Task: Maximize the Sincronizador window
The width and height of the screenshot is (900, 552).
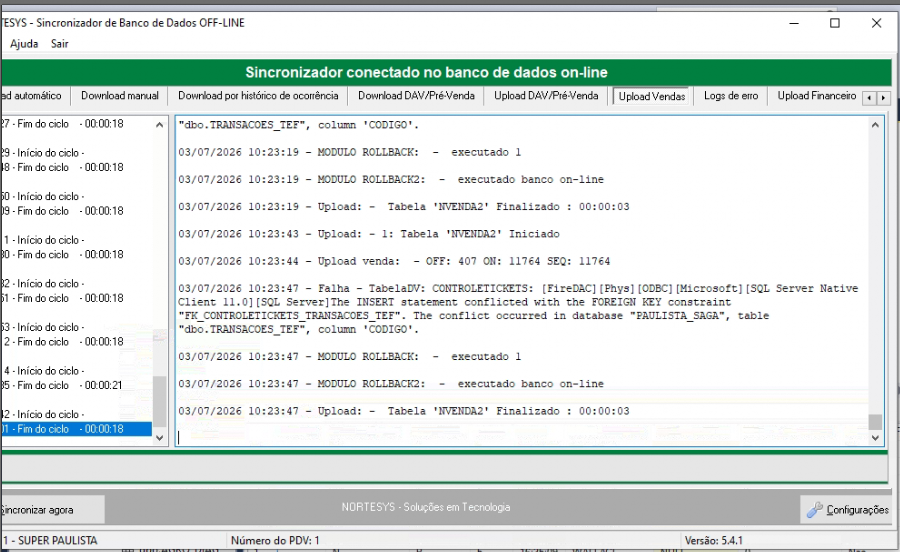Action: (x=835, y=24)
